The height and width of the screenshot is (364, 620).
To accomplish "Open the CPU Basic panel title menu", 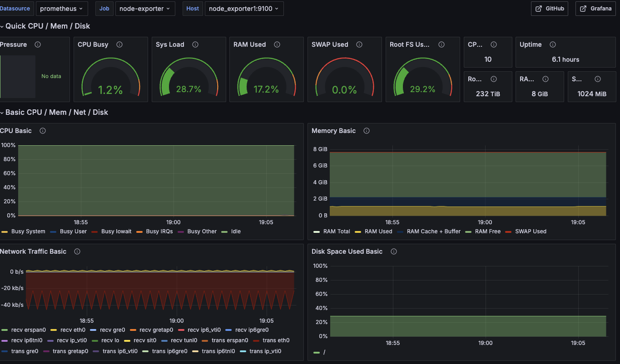I will coord(16,131).
